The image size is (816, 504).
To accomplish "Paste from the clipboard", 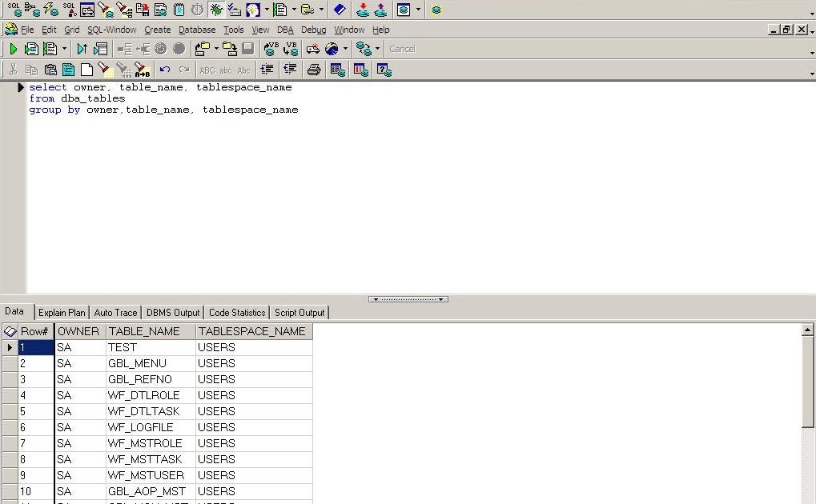I will pos(50,70).
